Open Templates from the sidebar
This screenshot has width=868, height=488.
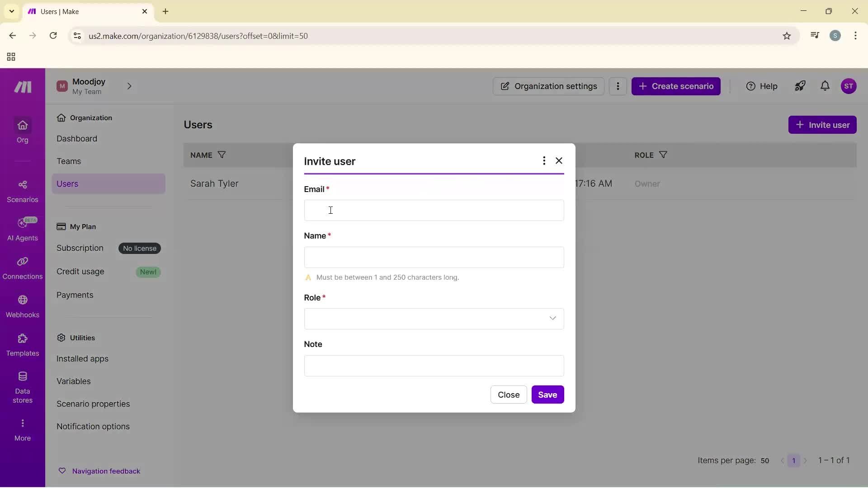coord(22,345)
